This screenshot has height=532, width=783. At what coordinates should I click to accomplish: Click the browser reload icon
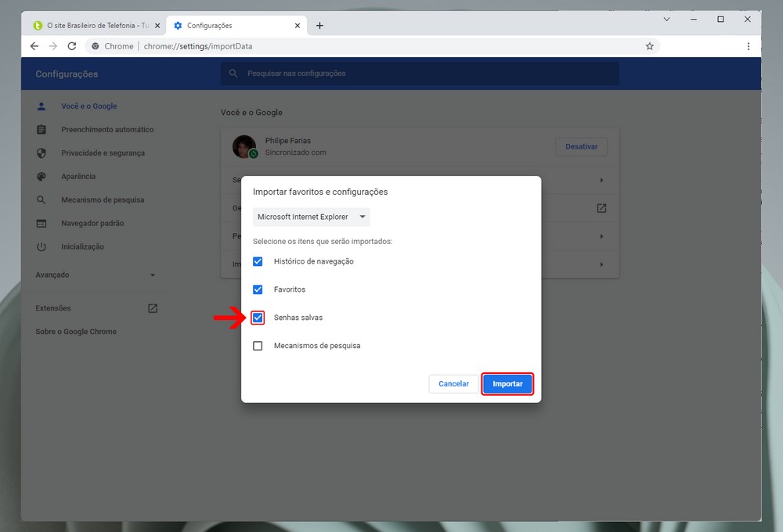71,46
